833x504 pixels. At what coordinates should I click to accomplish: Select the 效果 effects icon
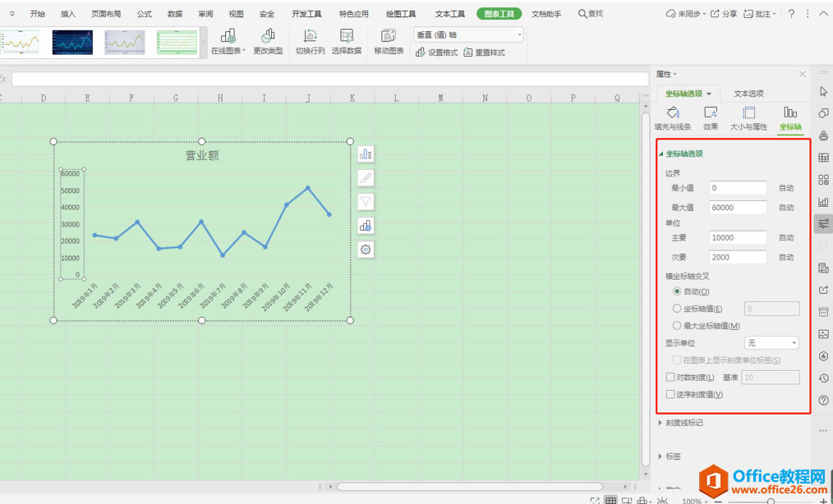(x=711, y=112)
